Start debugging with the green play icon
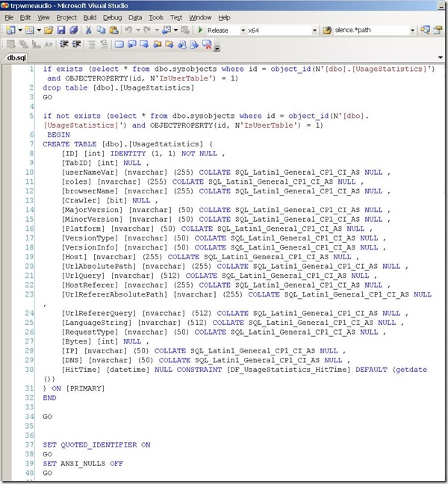Image resolution: width=448 pixels, height=484 pixels. tap(200, 30)
